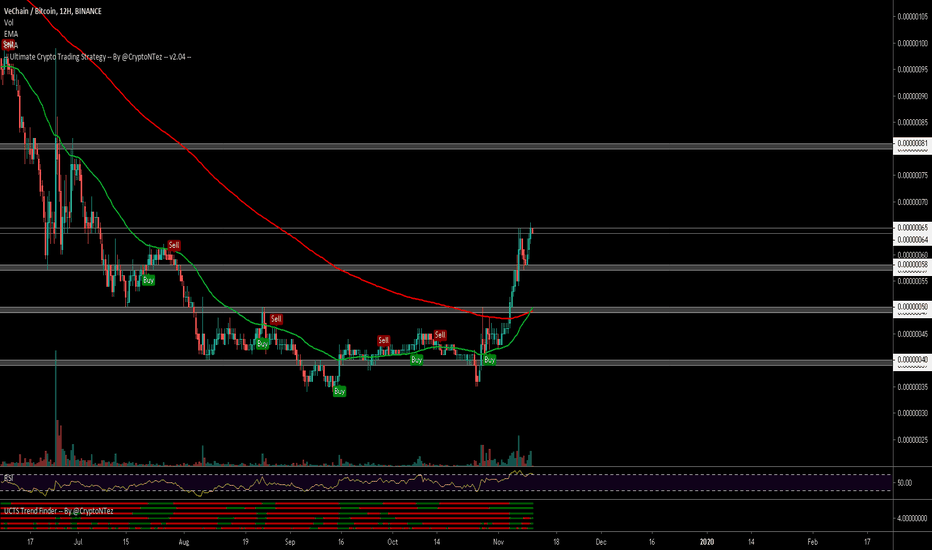Click the 0.00000025 price axis value
The image size is (932, 550).
pyautogui.click(x=912, y=440)
